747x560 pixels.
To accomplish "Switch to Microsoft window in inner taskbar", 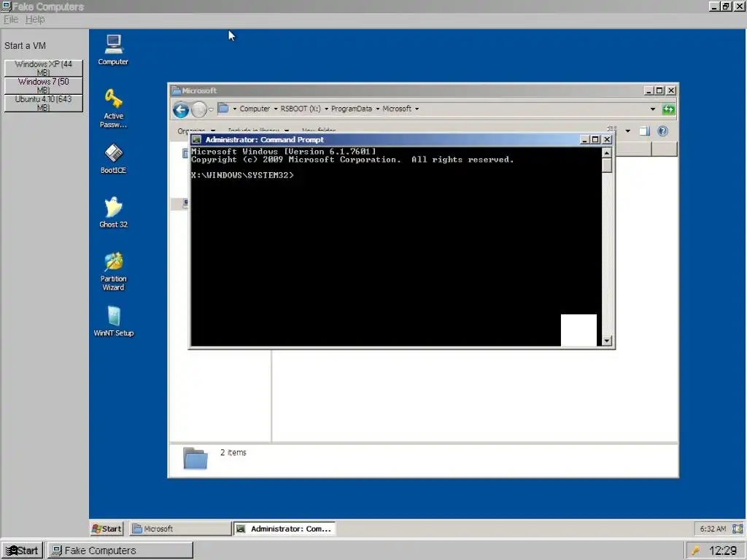I will coord(180,529).
